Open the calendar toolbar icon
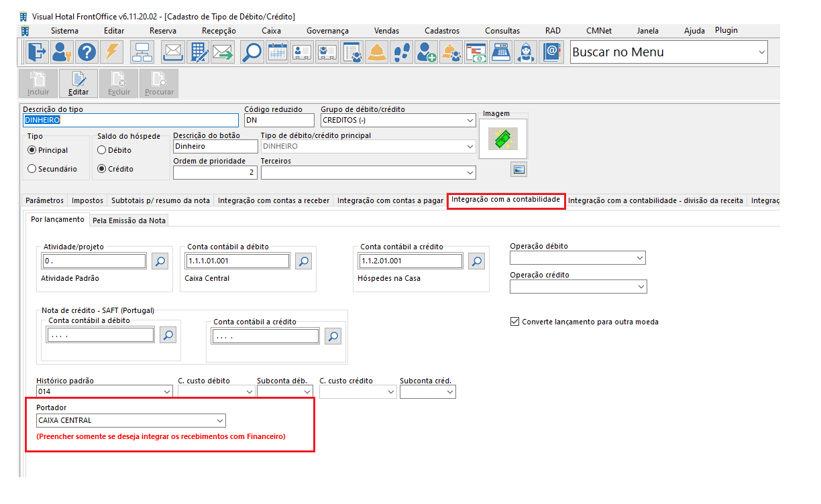 pos(278,52)
